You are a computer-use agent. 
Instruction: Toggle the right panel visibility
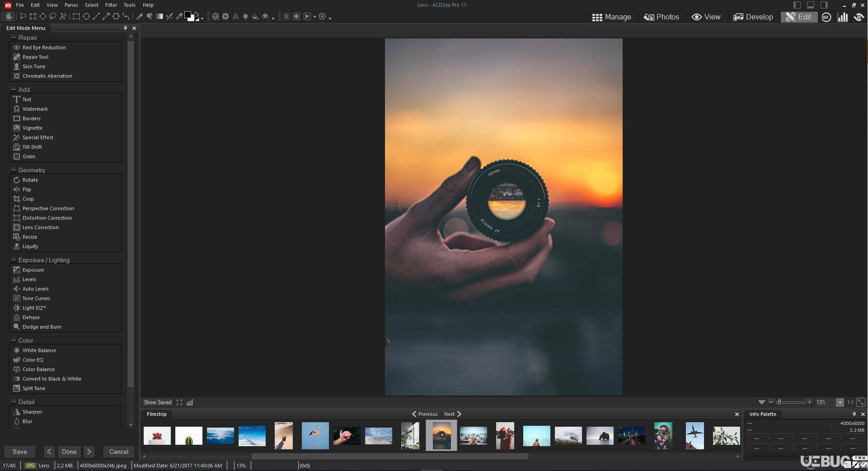point(824,5)
